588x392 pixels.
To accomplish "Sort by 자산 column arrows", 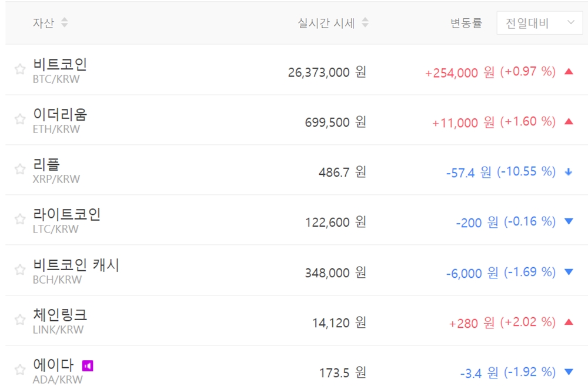I will [64, 23].
